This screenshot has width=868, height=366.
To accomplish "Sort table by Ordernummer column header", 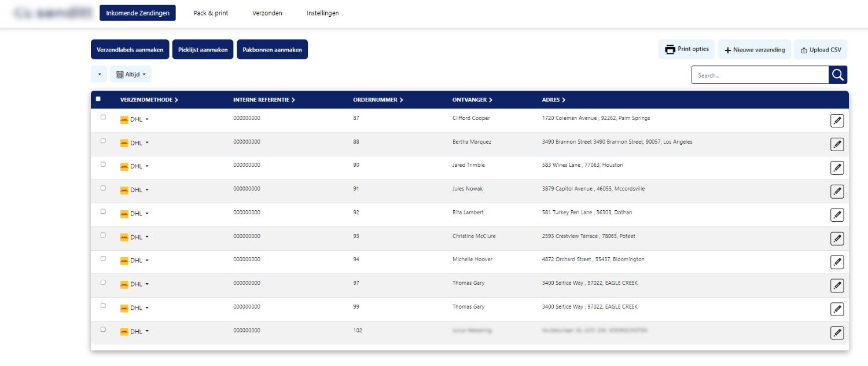I will pos(378,100).
